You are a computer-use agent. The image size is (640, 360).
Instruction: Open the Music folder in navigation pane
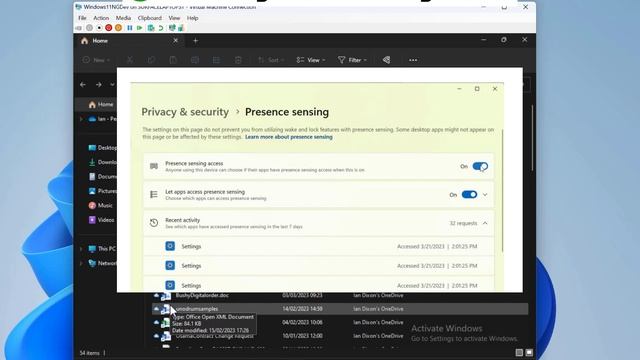tap(100, 205)
